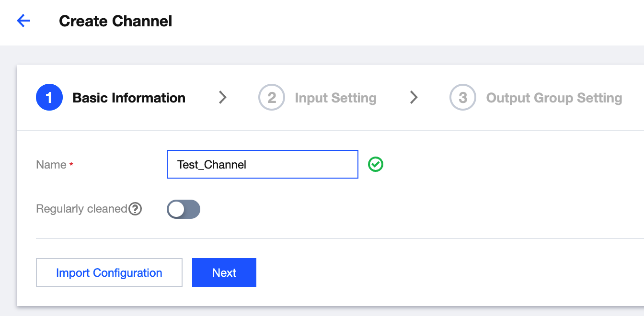Click the green validation checkmark icon
This screenshot has height=316, width=644.
[x=376, y=165]
